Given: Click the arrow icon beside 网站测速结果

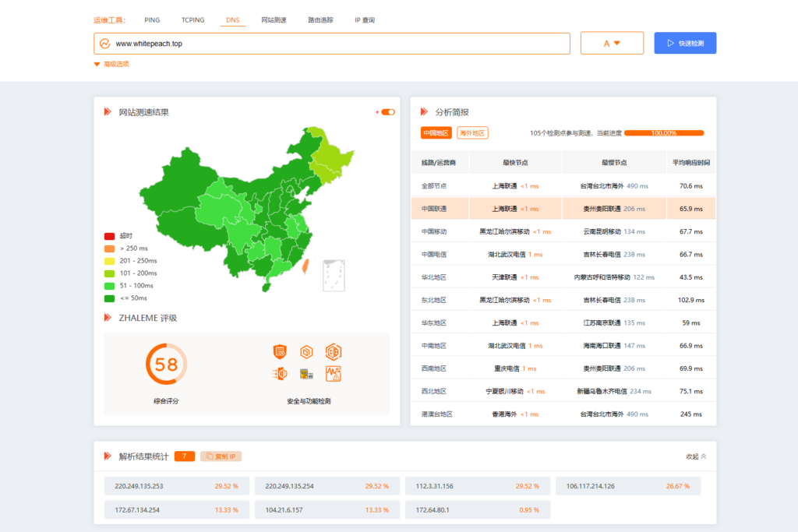Looking at the screenshot, I should (108, 111).
